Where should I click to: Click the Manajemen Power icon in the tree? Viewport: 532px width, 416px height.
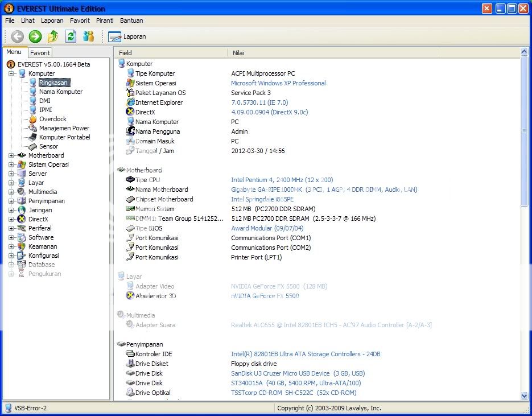pyautogui.click(x=32, y=128)
